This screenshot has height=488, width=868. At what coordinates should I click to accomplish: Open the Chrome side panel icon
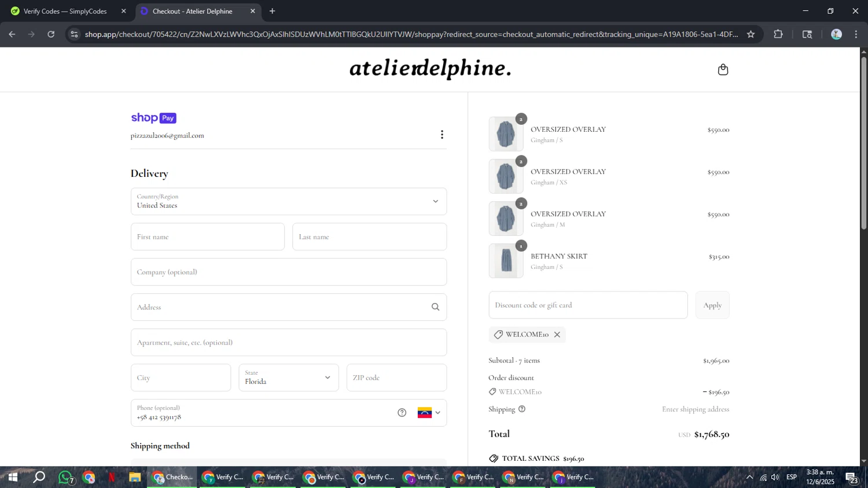[807, 34]
